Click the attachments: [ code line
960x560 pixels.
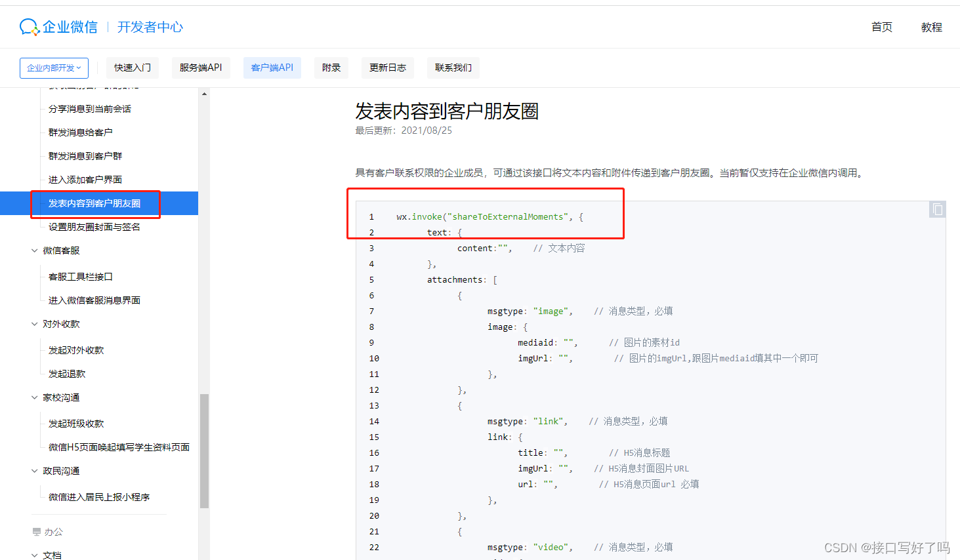coord(462,280)
